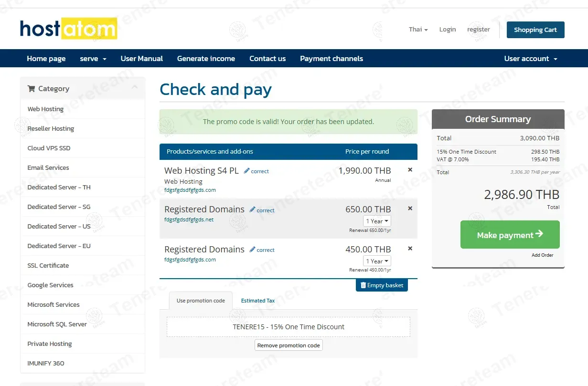588x386 pixels.
Task: Open the User account dropdown
Action: click(x=531, y=59)
